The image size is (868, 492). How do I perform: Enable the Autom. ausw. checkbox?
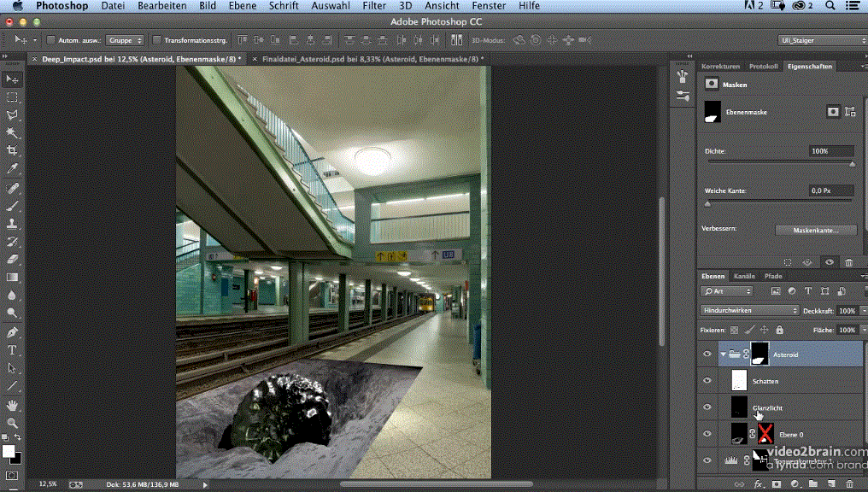coord(51,40)
